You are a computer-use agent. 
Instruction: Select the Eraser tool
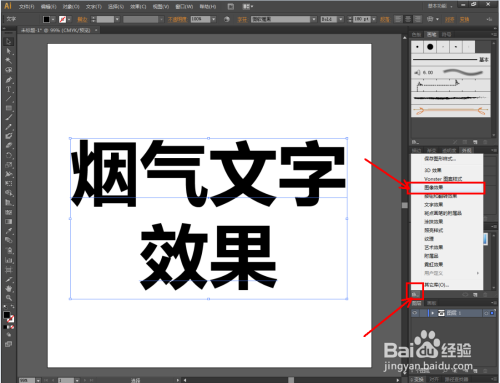(x=9, y=146)
